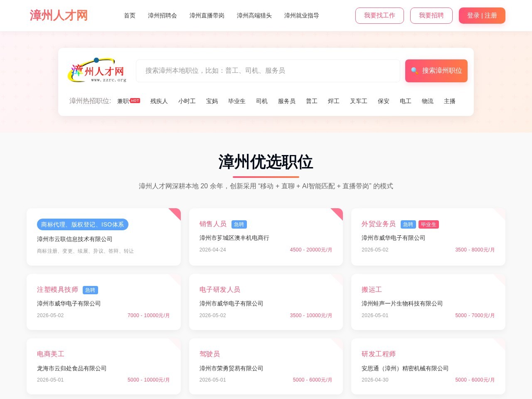Click pink corner ribbon on 销售人员 card
Viewport: 532px width, 399px height.
point(338,212)
